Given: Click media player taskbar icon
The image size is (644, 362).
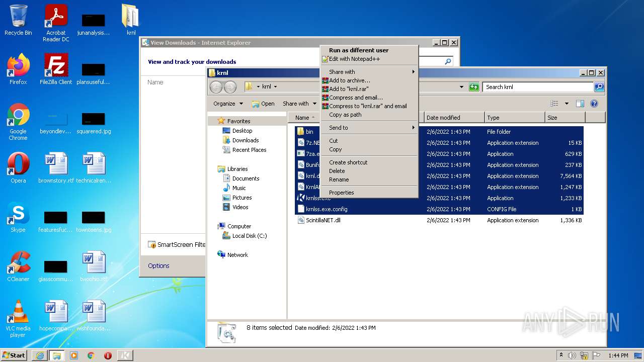Looking at the screenshot, I should [73, 355].
